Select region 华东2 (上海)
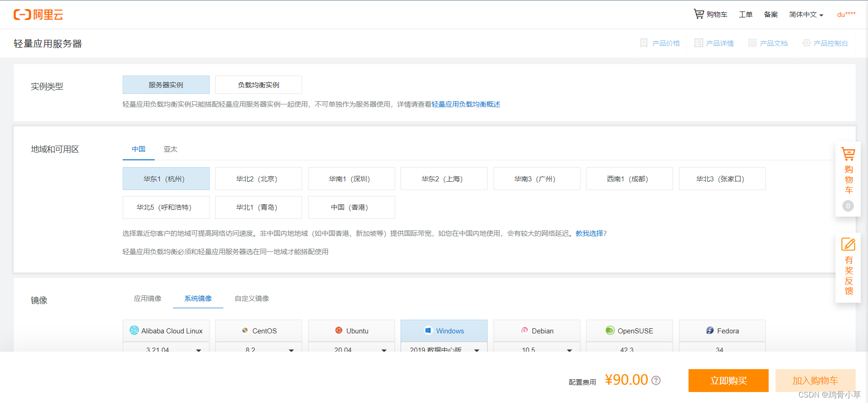 (444, 179)
